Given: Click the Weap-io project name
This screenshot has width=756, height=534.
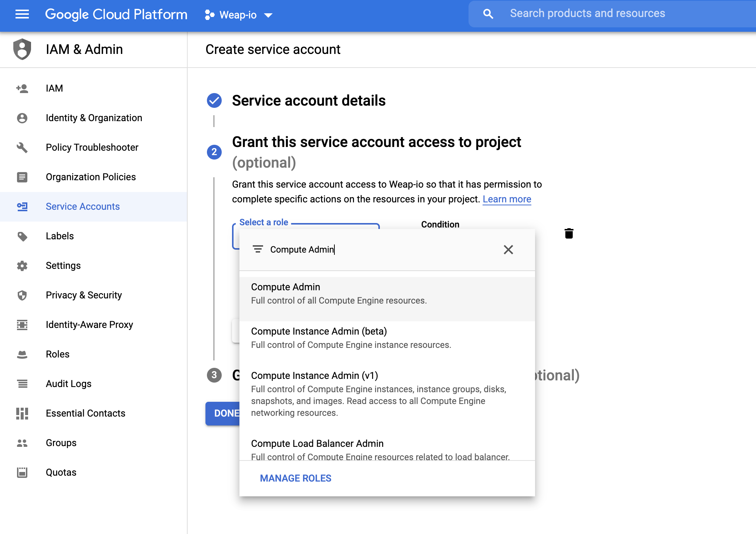Looking at the screenshot, I should pyautogui.click(x=238, y=15).
